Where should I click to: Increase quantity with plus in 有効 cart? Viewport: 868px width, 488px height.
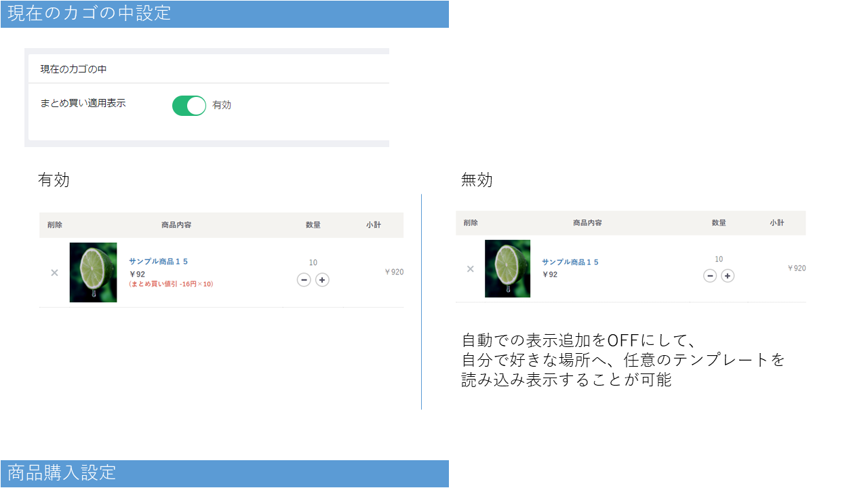322,280
